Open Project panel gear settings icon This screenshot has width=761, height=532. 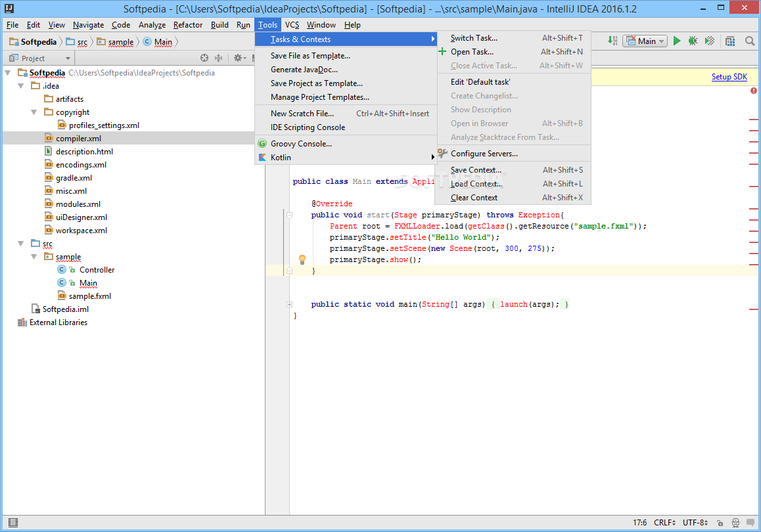point(238,58)
